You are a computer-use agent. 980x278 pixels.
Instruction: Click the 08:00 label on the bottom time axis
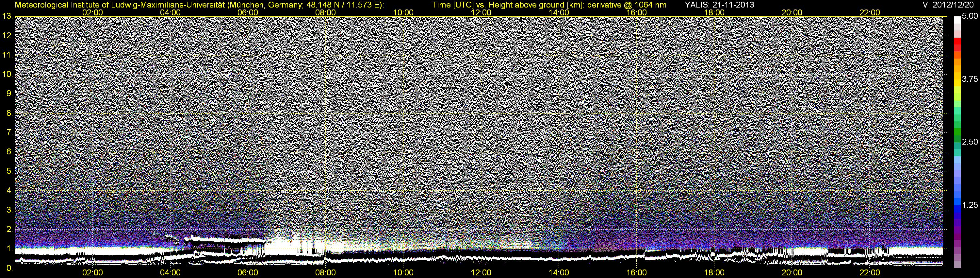point(326,273)
